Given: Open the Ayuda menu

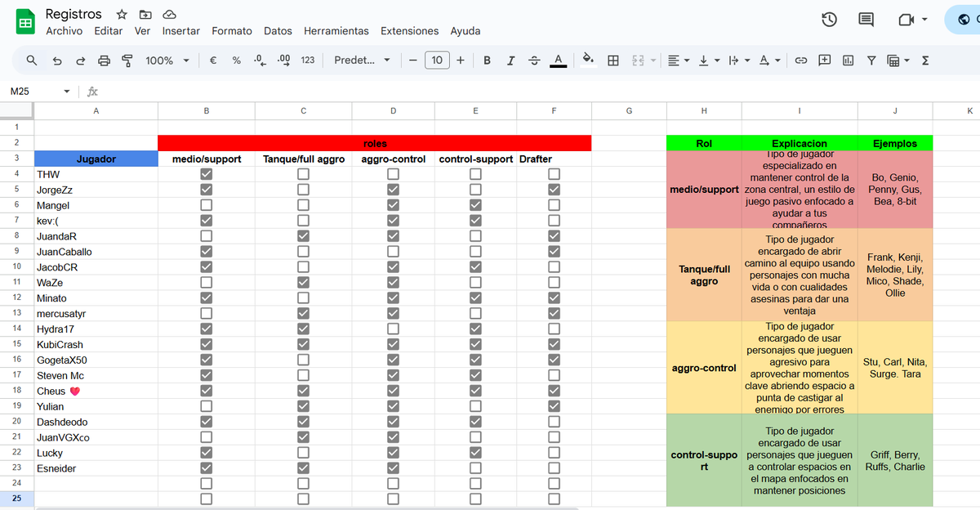Looking at the screenshot, I should pos(465,31).
